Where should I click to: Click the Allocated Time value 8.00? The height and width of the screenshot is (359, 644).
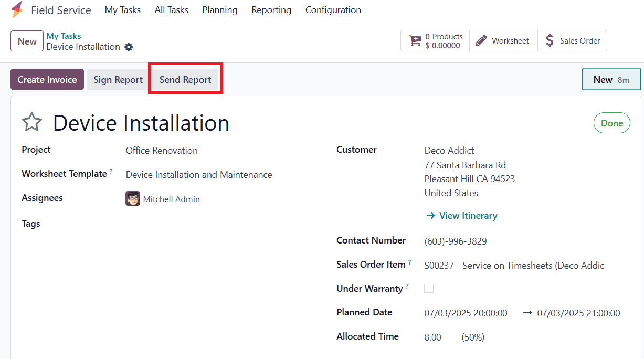pos(433,337)
